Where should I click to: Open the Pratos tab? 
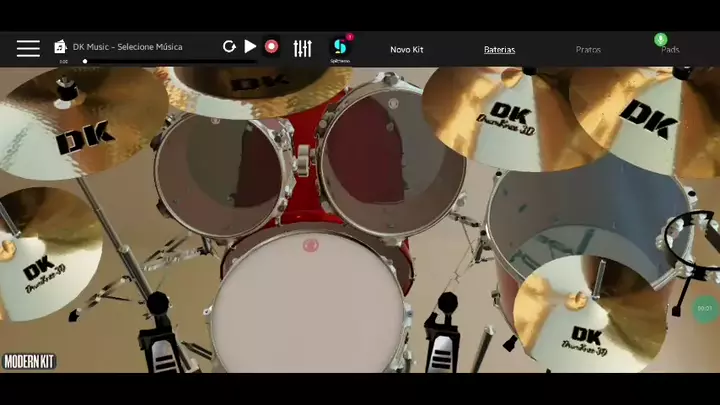click(x=588, y=49)
